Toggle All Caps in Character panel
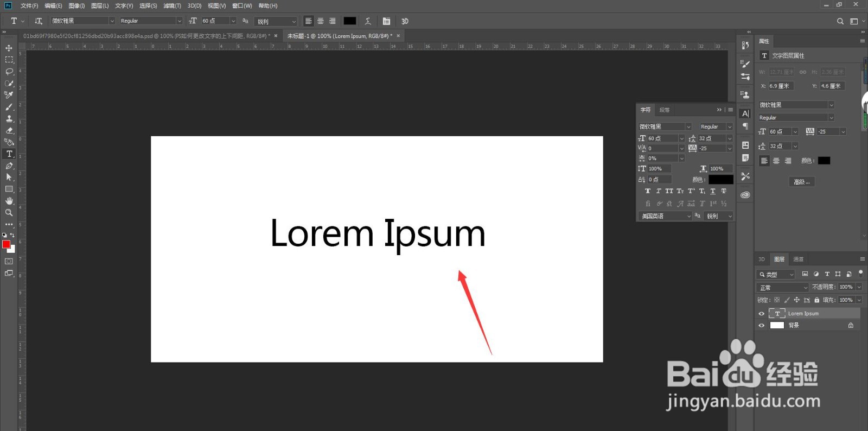The height and width of the screenshot is (431, 868). coord(669,191)
